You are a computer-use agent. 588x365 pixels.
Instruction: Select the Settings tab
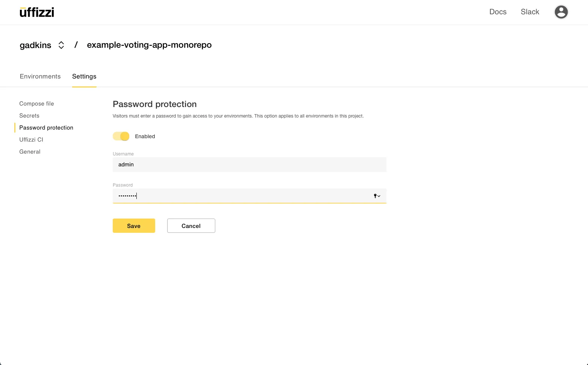[84, 77]
